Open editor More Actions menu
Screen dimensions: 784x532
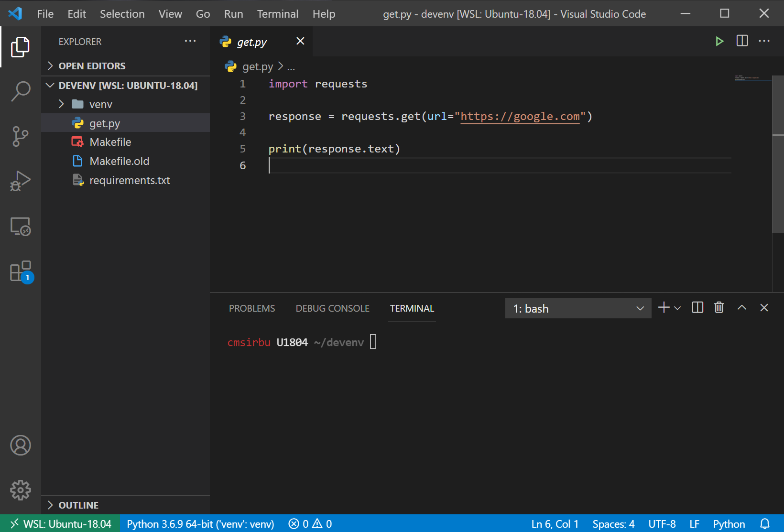(x=764, y=41)
